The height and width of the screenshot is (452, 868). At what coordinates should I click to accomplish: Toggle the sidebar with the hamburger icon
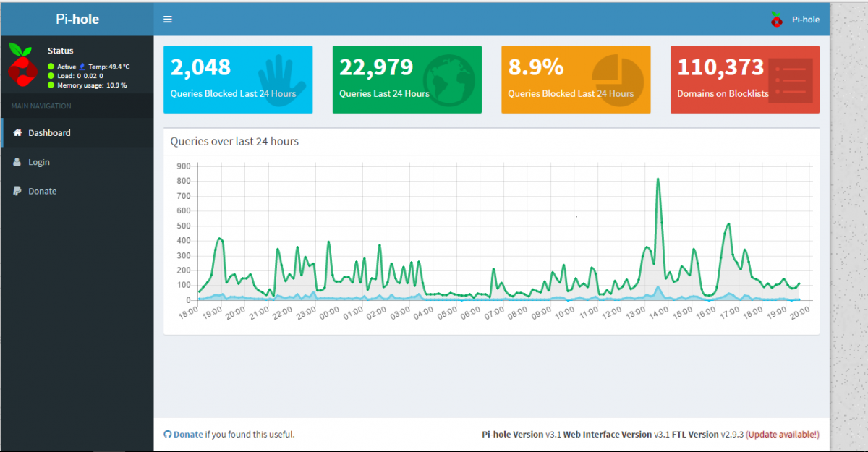(168, 20)
